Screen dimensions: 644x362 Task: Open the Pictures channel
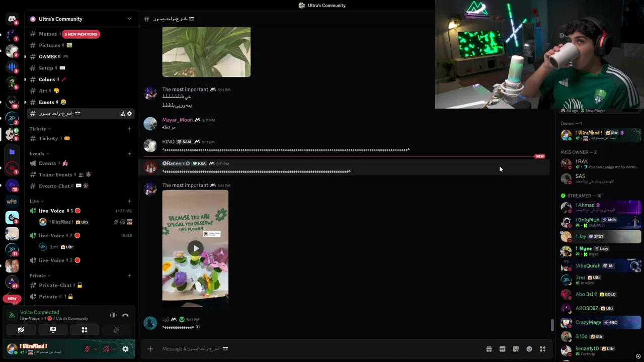pyautogui.click(x=81, y=45)
